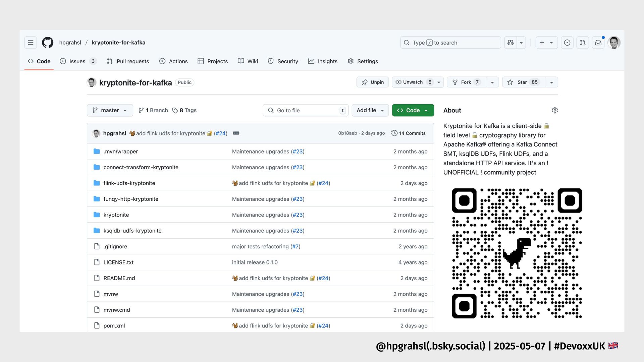644x362 pixels.
Task: Click the pull requests icon in header
Action: (583, 43)
